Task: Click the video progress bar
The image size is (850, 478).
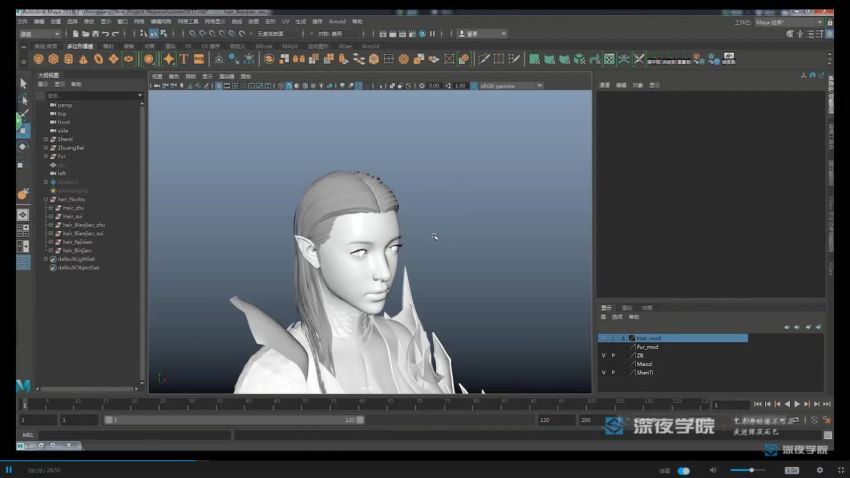Action: (425, 461)
